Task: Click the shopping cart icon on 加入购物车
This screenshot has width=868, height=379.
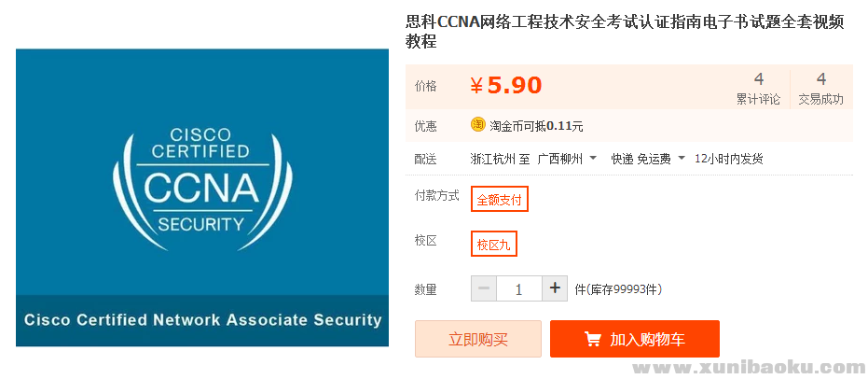Action: coord(593,340)
